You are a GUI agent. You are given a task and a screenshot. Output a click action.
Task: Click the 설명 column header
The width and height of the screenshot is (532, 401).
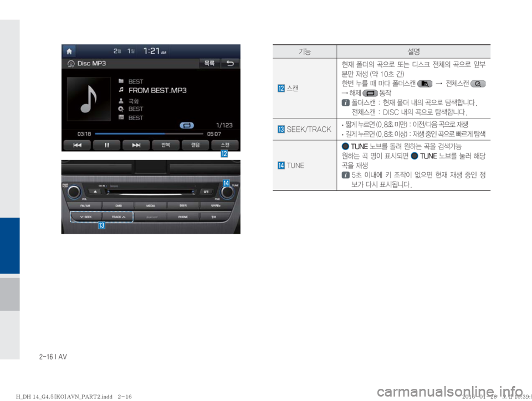[x=413, y=52]
